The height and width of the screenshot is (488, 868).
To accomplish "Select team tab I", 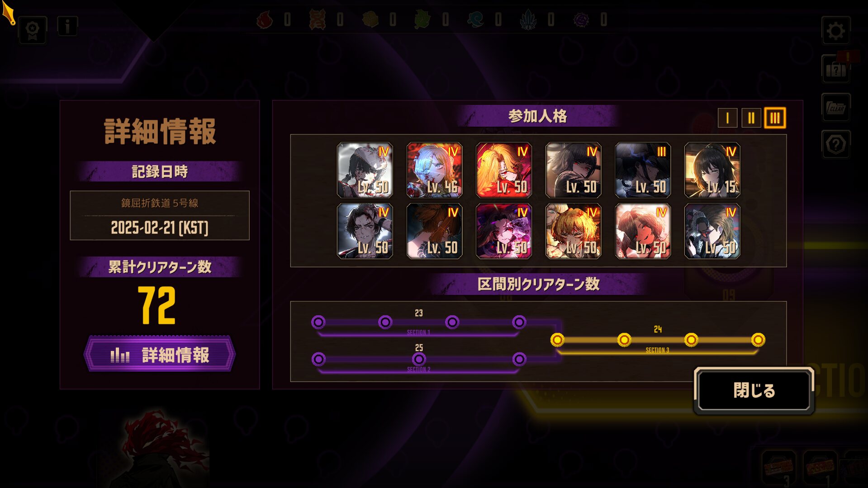I will pyautogui.click(x=727, y=118).
